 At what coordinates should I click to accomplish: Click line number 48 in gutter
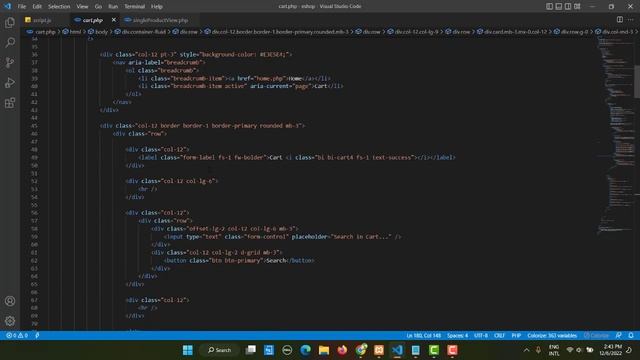(34, 149)
